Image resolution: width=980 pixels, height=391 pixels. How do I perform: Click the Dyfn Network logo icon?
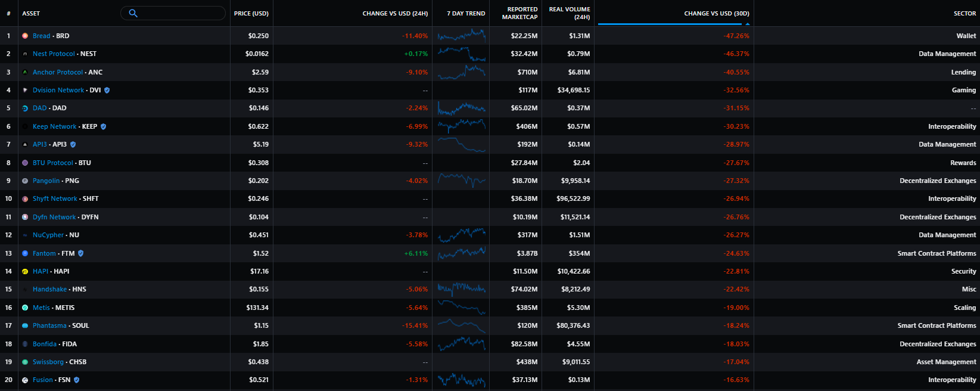(25, 217)
